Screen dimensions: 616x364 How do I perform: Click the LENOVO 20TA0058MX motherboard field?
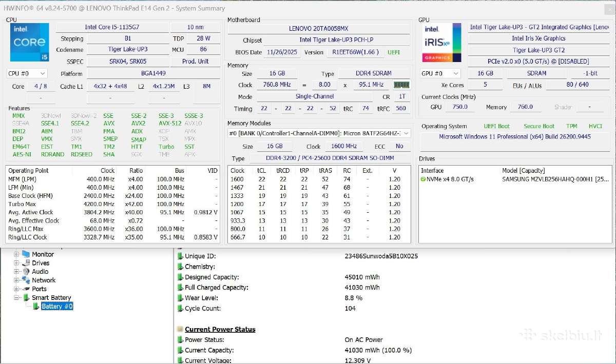coord(318,29)
